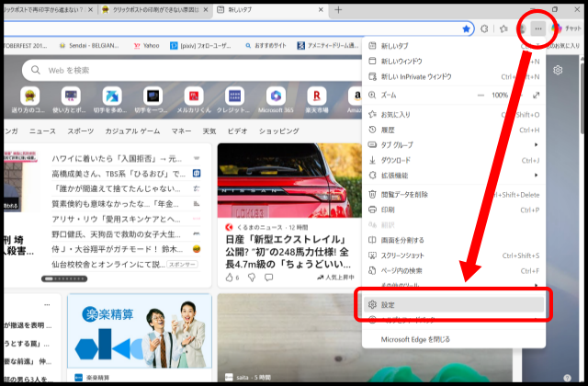Select 新しい InPrivate ウィンドウ menu entry
The height and width of the screenshot is (386, 588).
pyautogui.click(x=454, y=76)
